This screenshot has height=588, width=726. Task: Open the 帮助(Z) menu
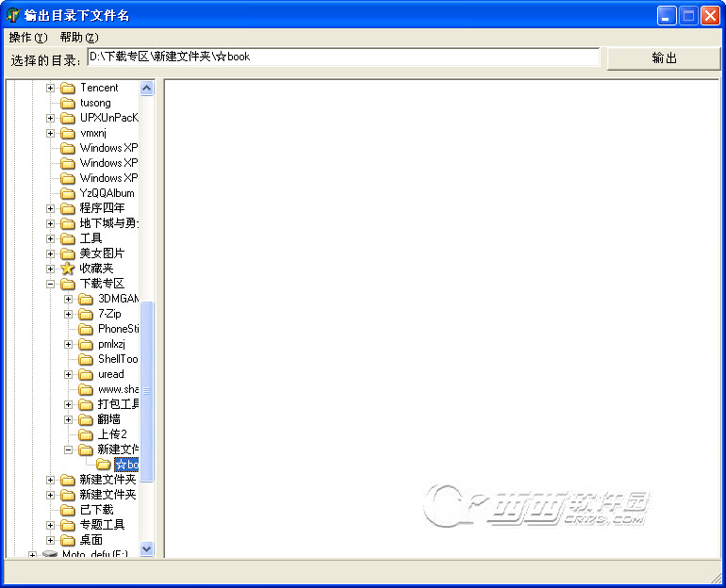point(79,38)
